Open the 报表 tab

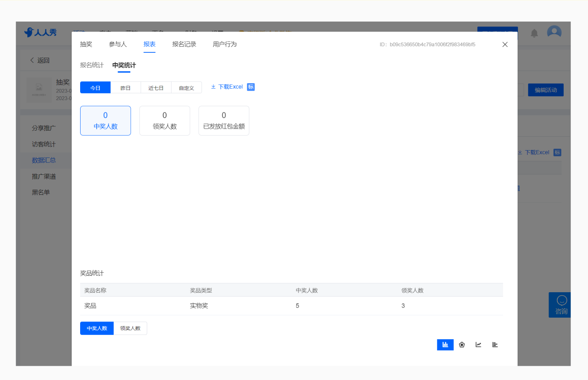pos(150,44)
